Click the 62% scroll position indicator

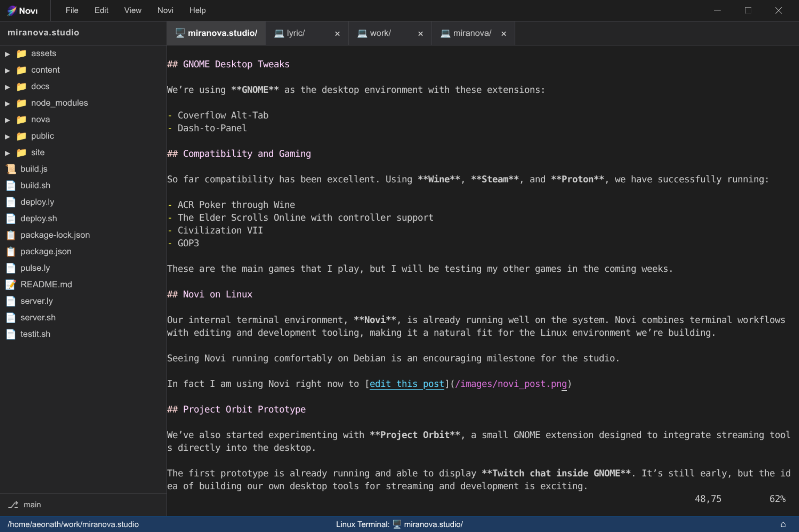click(778, 498)
